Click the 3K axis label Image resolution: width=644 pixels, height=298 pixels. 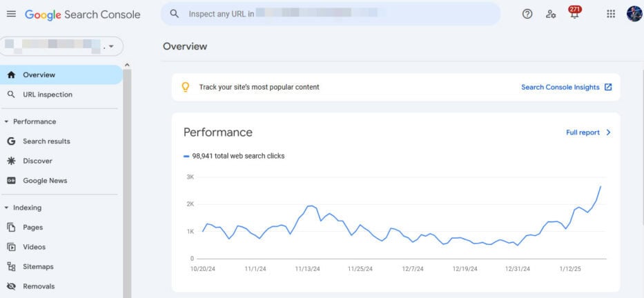click(190, 177)
